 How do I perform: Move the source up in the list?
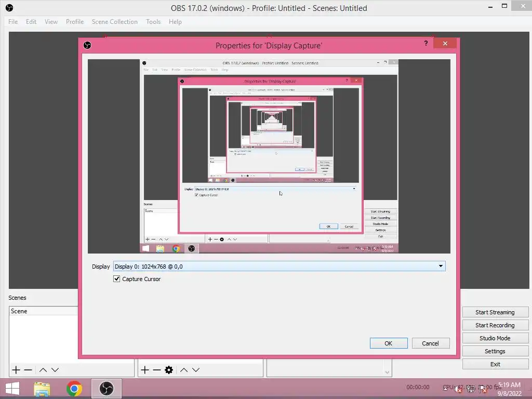(x=184, y=370)
